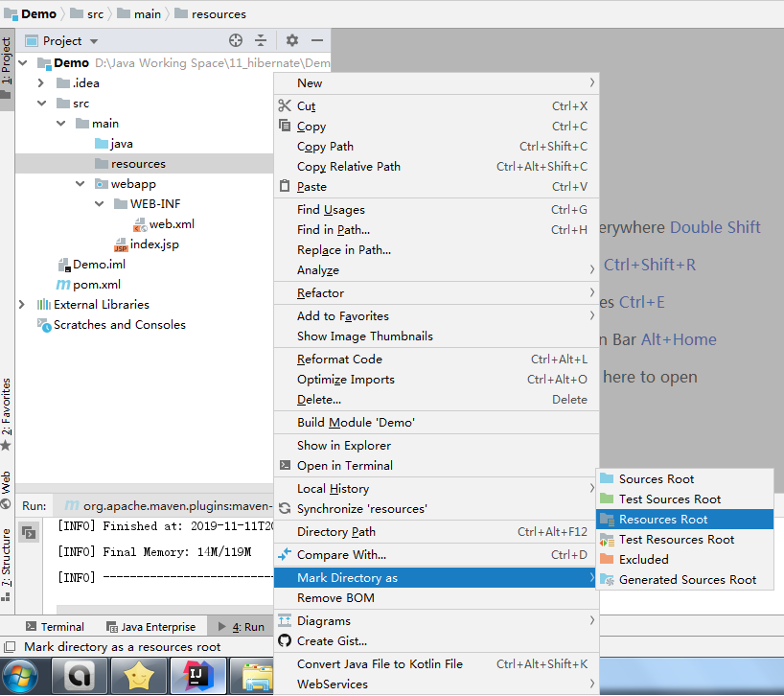
Task: Click the Open in Terminal icon
Action: (x=285, y=465)
